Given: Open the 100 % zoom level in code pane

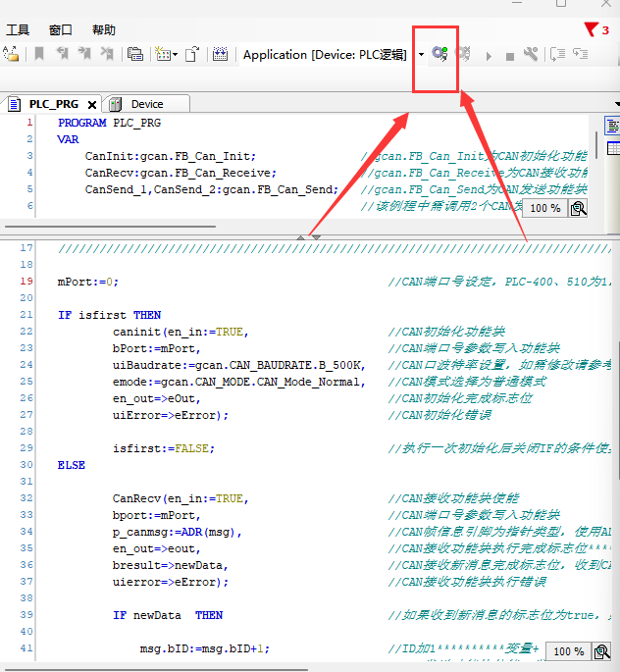Looking at the screenshot, I should coord(568,651).
